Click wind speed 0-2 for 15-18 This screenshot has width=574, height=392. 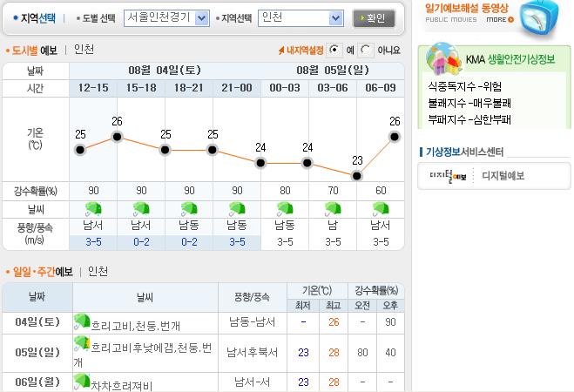[141, 242]
